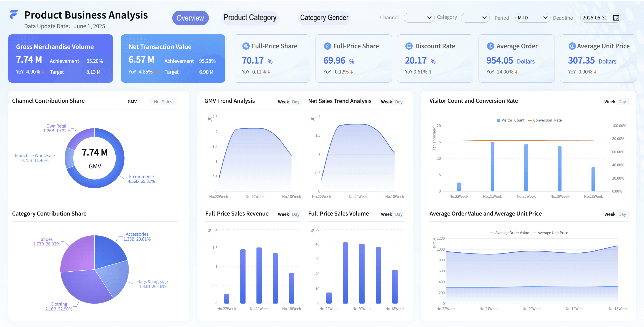Switch Channel Contribution Share to Net Sales
Viewport: 644px width, 327px height.
[163, 102]
